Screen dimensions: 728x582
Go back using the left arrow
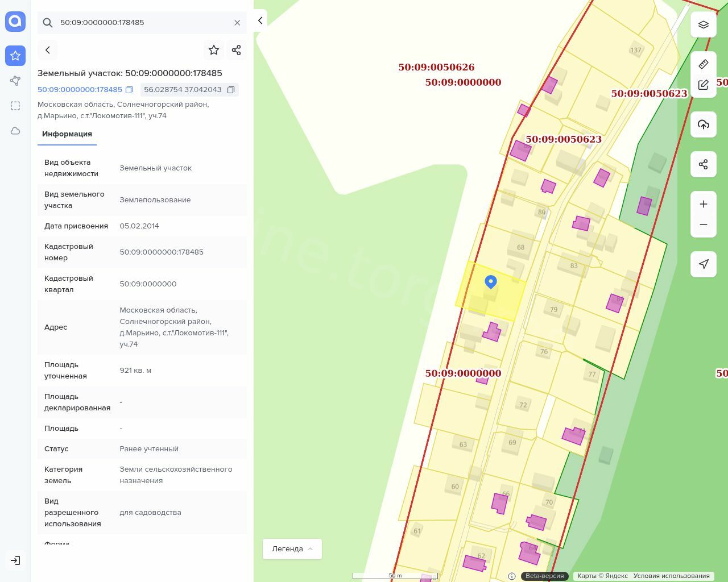click(x=48, y=50)
